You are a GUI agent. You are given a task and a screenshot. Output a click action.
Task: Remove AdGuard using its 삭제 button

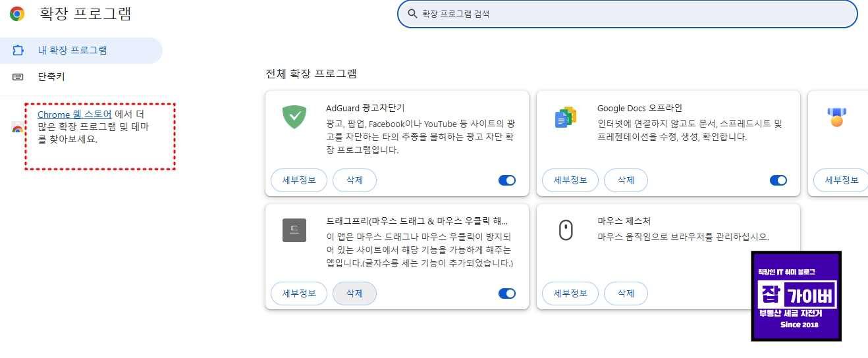[354, 180]
